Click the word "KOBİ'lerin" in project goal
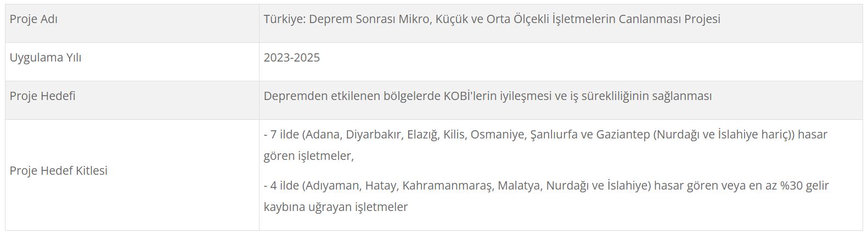The height and width of the screenshot is (233, 868). point(470,96)
